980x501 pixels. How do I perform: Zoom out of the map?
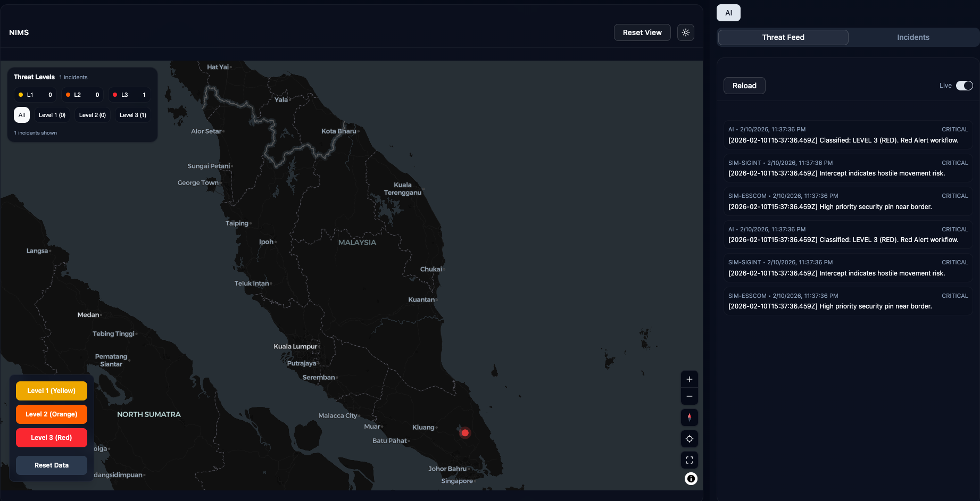pos(689,396)
